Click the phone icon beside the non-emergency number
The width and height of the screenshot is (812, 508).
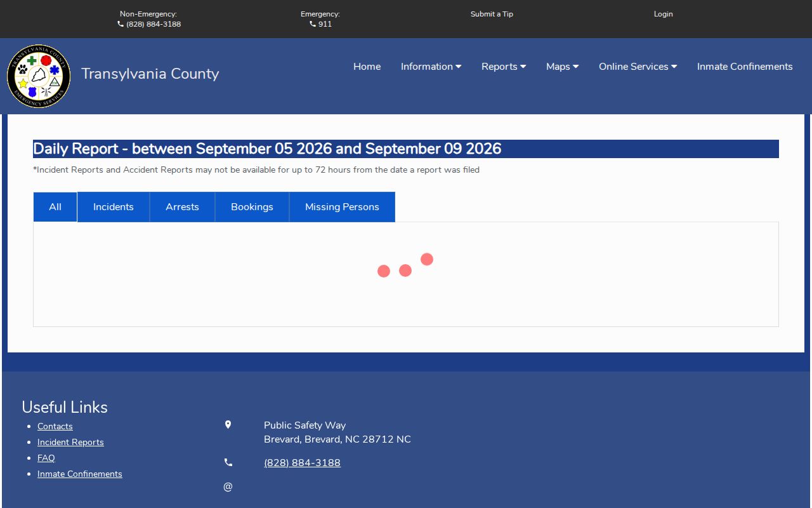pyautogui.click(x=121, y=24)
